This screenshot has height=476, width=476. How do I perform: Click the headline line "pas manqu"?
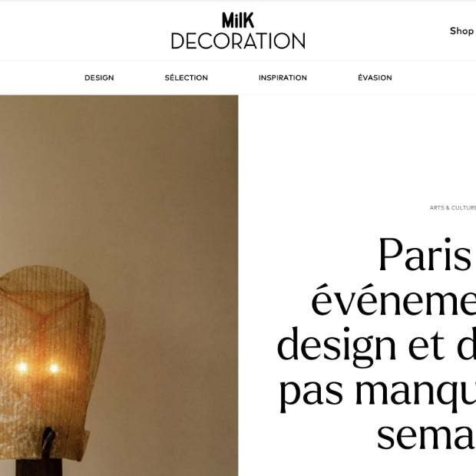(378, 392)
